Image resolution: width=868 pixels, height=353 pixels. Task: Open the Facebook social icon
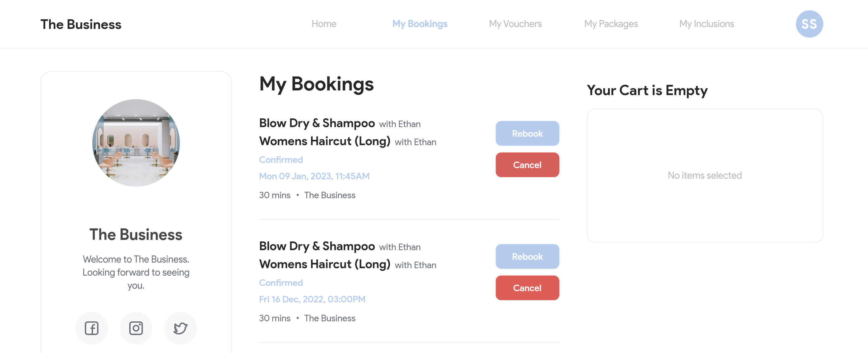click(92, 328)
